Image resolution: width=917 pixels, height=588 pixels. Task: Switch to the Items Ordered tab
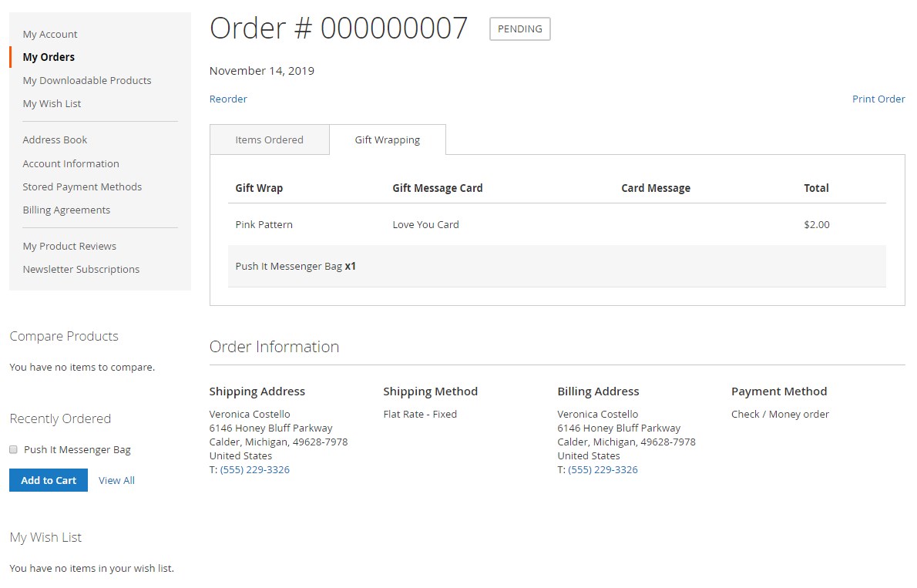[269, 139]
